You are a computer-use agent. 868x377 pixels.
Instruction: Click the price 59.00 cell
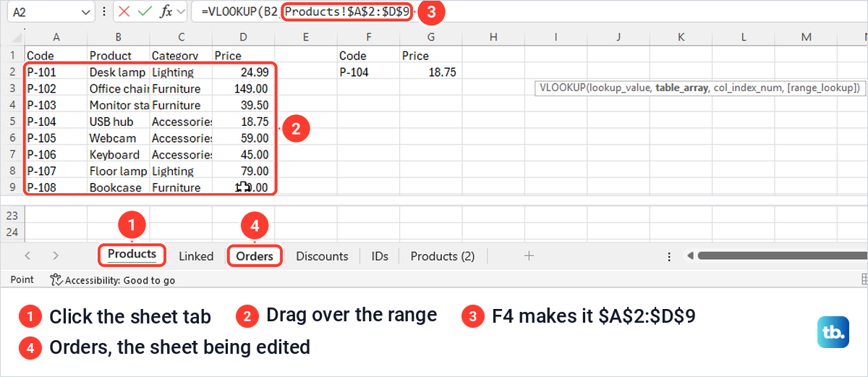pos(243,138)
